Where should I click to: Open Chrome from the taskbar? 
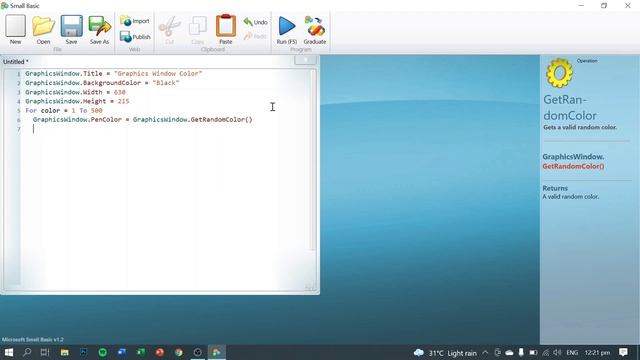click(179, 352)
